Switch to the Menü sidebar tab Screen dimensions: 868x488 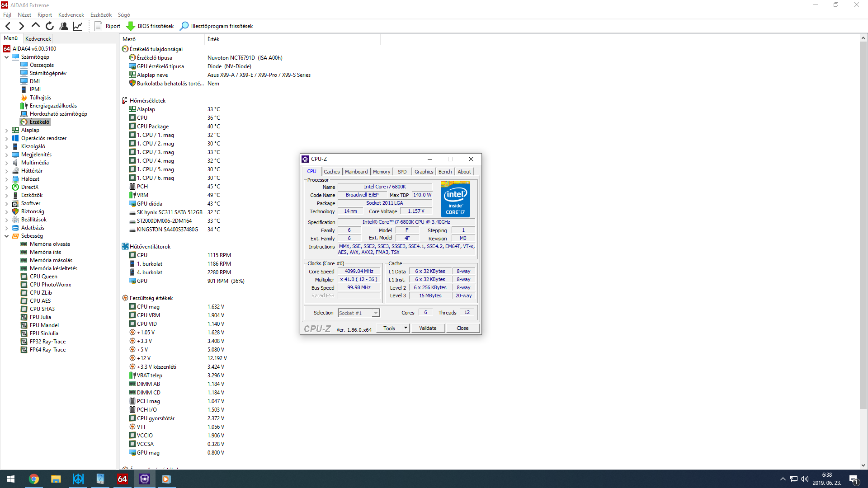point(11,38)
